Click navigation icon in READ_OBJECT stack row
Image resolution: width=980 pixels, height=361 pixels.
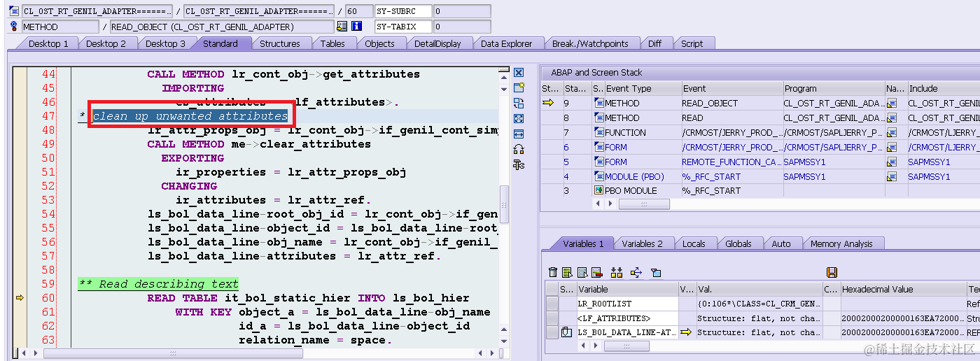[x=892, y=104]
